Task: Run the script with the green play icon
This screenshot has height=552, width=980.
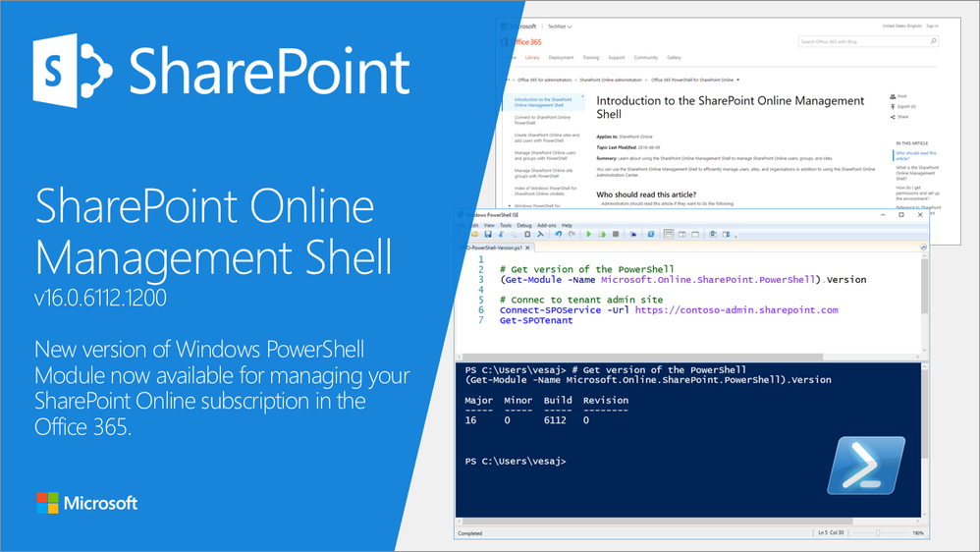Action: pos(589,234)
